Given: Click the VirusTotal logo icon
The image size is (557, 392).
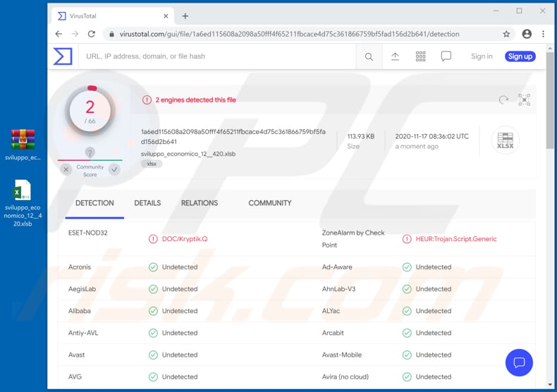Looking at the screenshot, I should tap(63, 56).
